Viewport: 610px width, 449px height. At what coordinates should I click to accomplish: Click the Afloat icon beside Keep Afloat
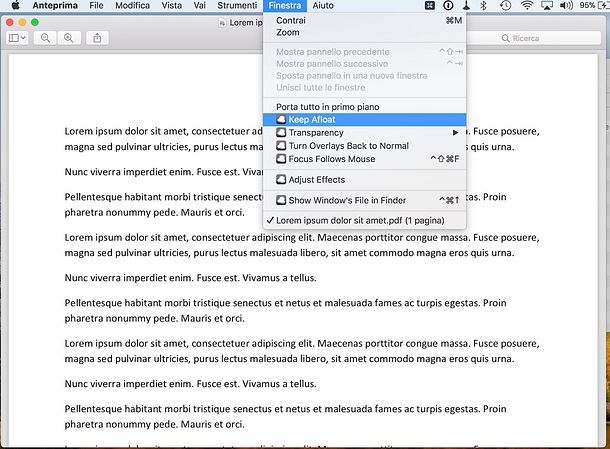[x=281, y=119]
